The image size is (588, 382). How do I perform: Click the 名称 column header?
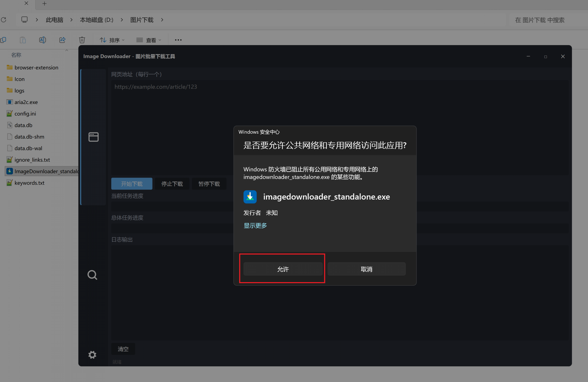16,55
